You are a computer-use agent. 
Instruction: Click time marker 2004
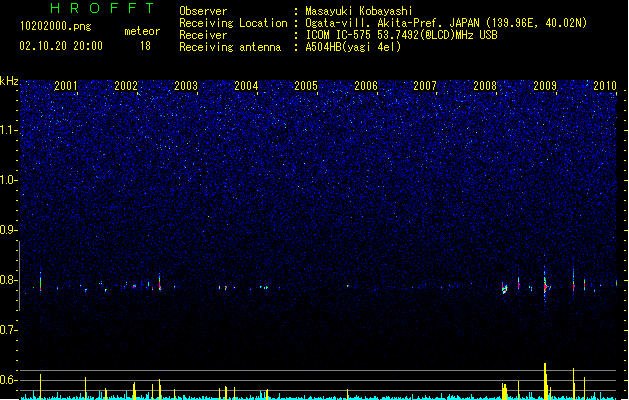[246, 86]
